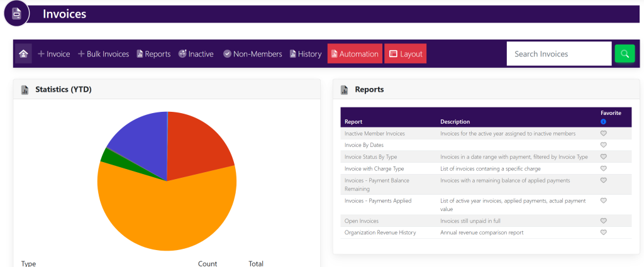Viewport: 644px width, 267px height.
Task: Click the blue Favorite info icon
Action: tap(603, 121)
